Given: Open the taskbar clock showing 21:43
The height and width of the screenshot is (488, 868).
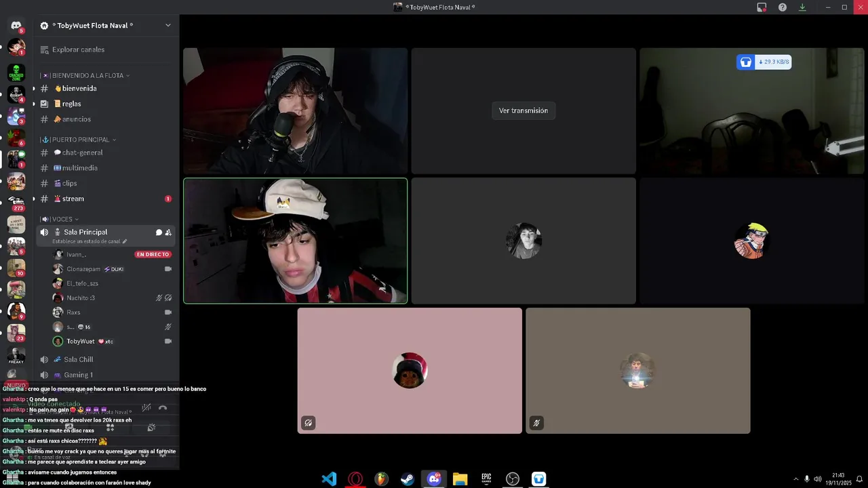Looking at the screenshot, I should pos(838,479).
